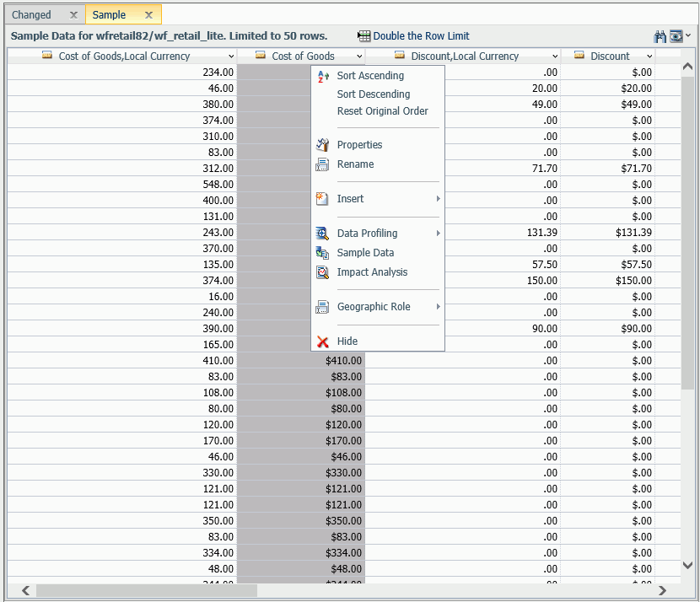Screen dimensions: 700x602
Task: Click the Cost of Goods,Local Currency column icon
Action: tap(47, 56)
